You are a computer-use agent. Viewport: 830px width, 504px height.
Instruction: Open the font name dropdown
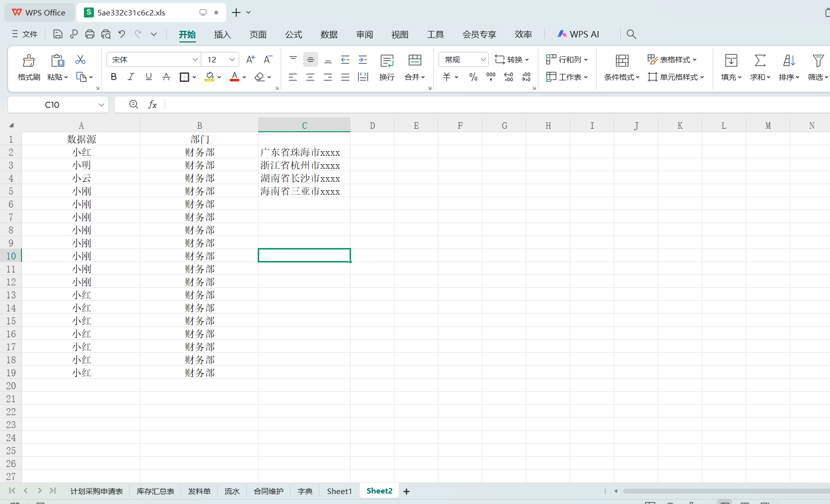[194, 59]
